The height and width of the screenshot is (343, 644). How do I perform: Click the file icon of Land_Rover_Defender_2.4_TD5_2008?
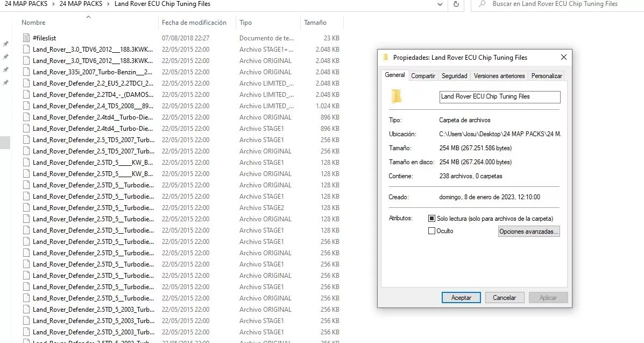click(26, 106)
